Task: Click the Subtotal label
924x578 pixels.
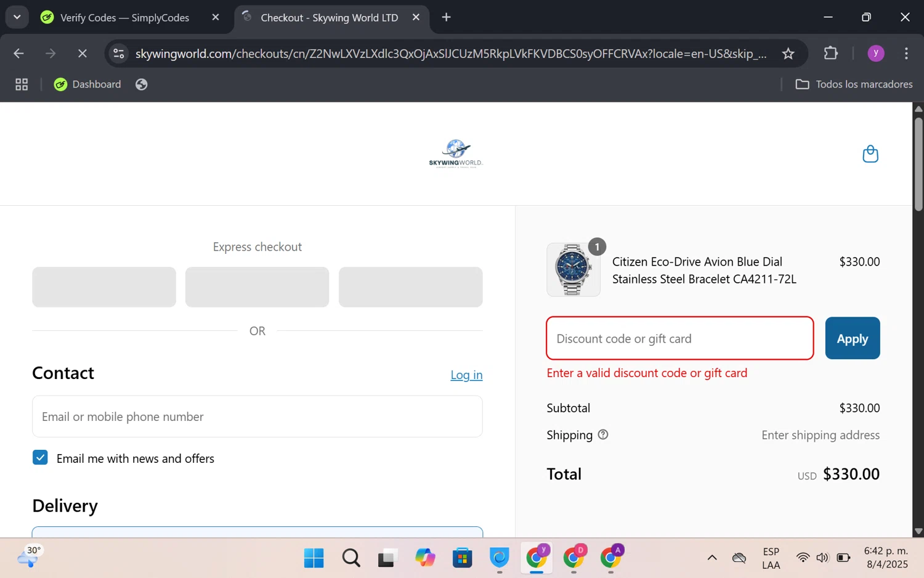Action: click(x=568, y=408)
